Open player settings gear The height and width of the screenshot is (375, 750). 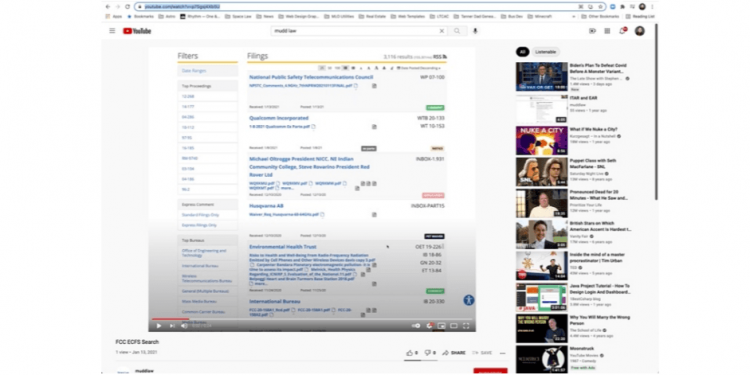click(x=430, y=326)
